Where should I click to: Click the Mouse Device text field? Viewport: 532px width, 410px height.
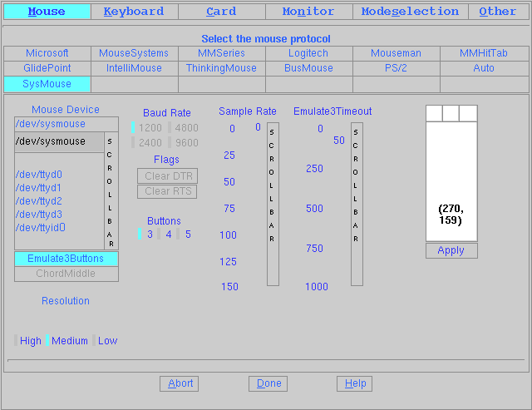pos(66,124)
